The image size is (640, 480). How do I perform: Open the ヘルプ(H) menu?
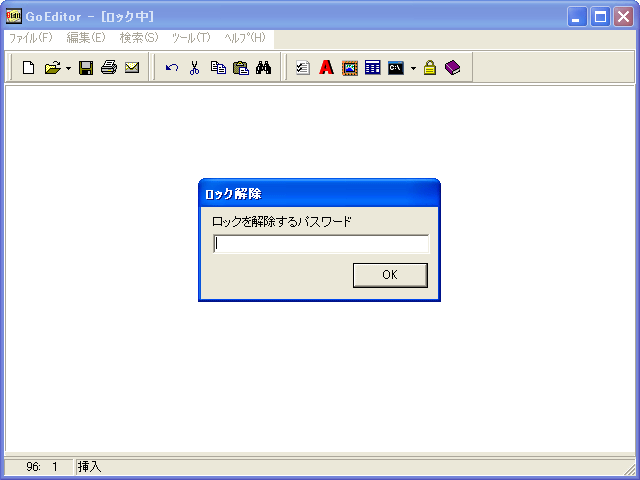(245, 38)
